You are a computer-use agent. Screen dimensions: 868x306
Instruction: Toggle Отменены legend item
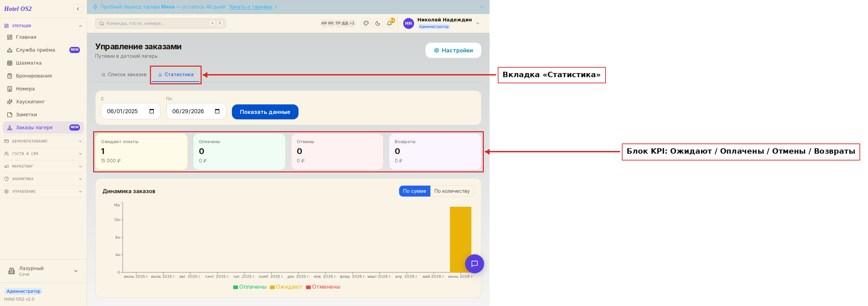click(x=323, y=287)
